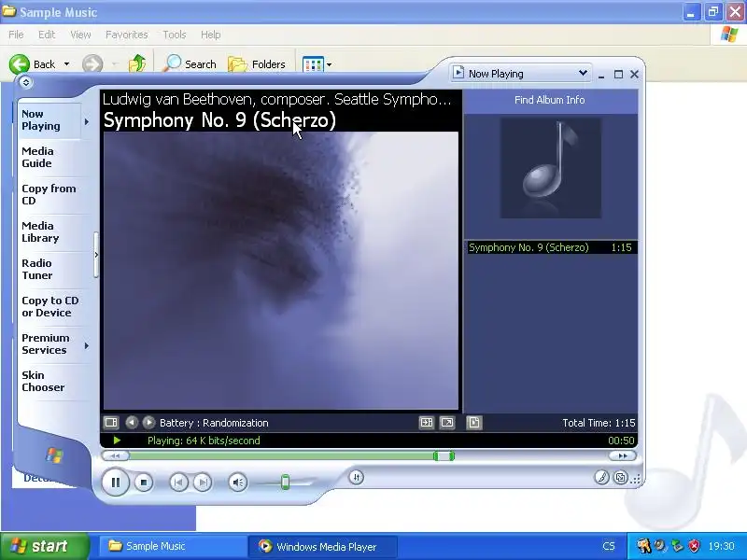The image size is (747, 560).
Task: Adjust the volume slider thumb
Action: point(285,482)
